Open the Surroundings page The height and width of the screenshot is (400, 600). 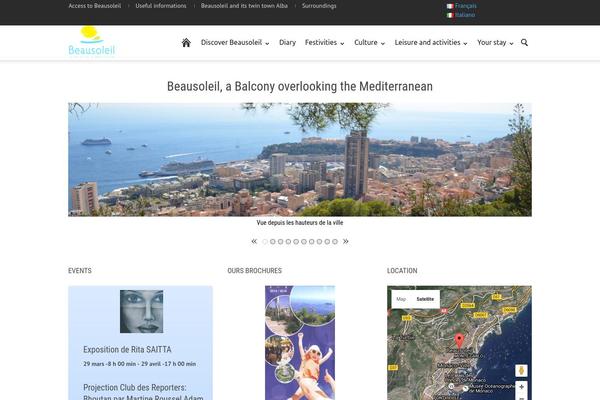tap(319, 6)
